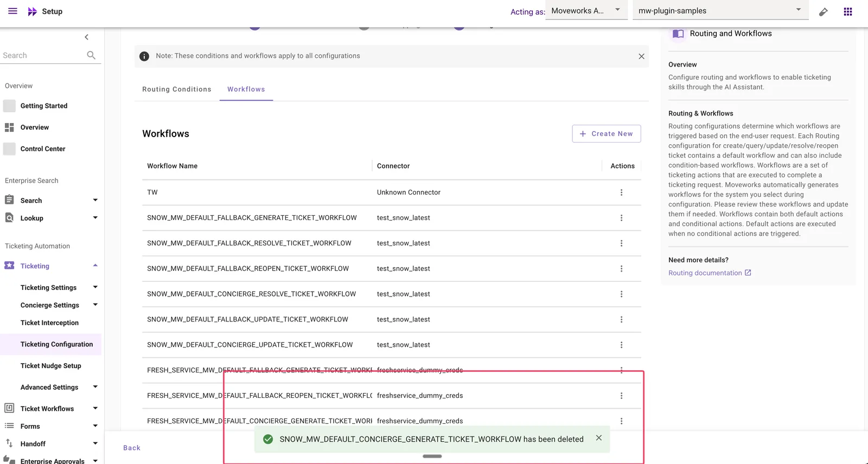Collapse the sidebar with the left chevron
This screenshot has width=868, height=464.
click(86, 37)
